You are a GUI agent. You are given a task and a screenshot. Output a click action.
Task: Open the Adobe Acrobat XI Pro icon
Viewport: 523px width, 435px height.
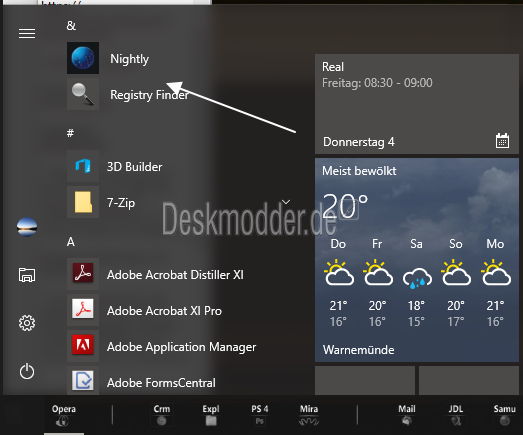[x=83, y=310]
